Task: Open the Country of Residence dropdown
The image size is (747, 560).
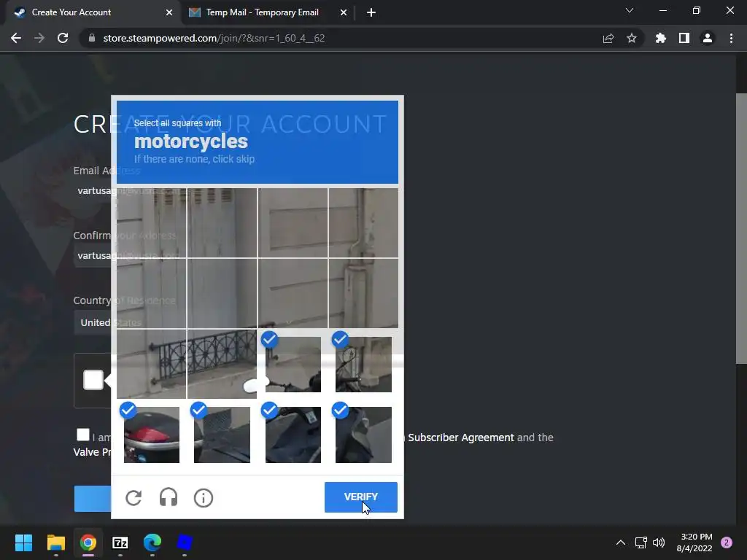Action: (x=94, y=322)
